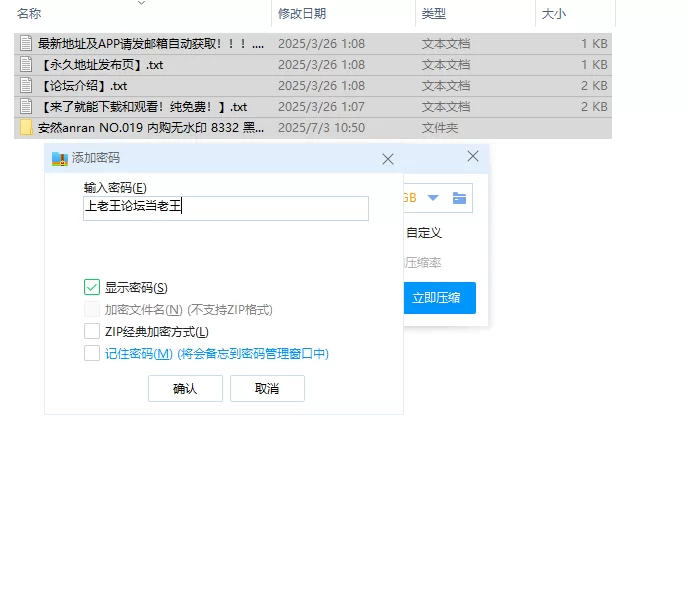Enable the ZIP经典加密方式 checkbox
688x613 pixels.
click(92, 331)
